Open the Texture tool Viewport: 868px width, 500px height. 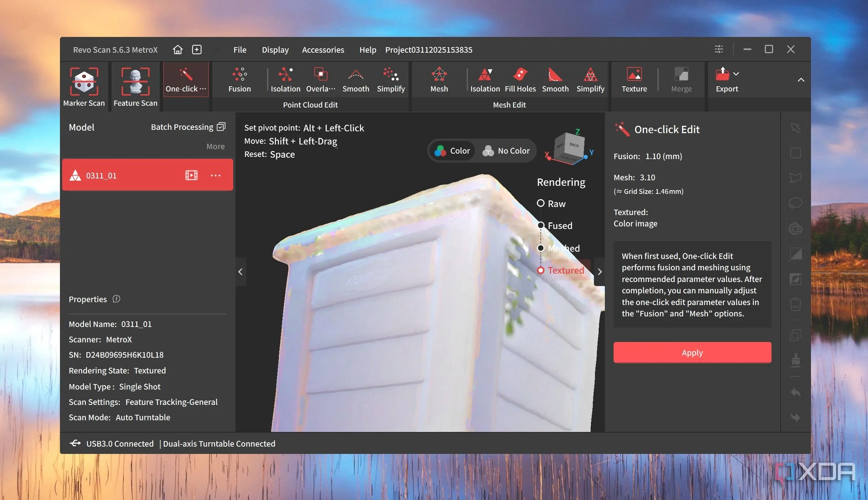pyautogui.click(x=634, y=80)
